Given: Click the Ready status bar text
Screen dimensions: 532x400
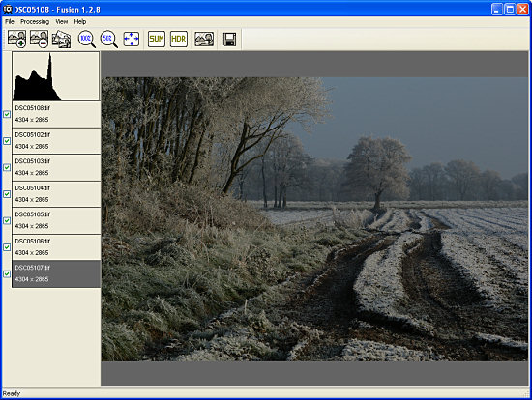Looking at the screenshot, I should tap(12, 393).
